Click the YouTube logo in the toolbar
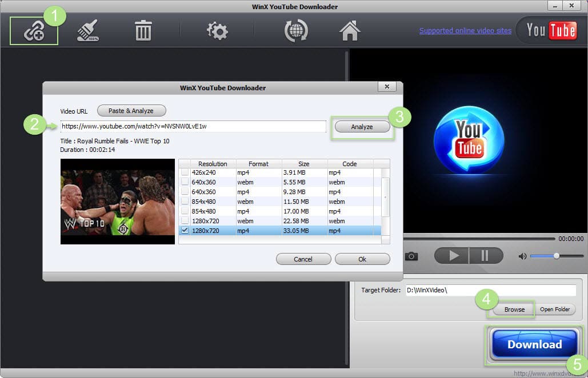 click(551, 30)
